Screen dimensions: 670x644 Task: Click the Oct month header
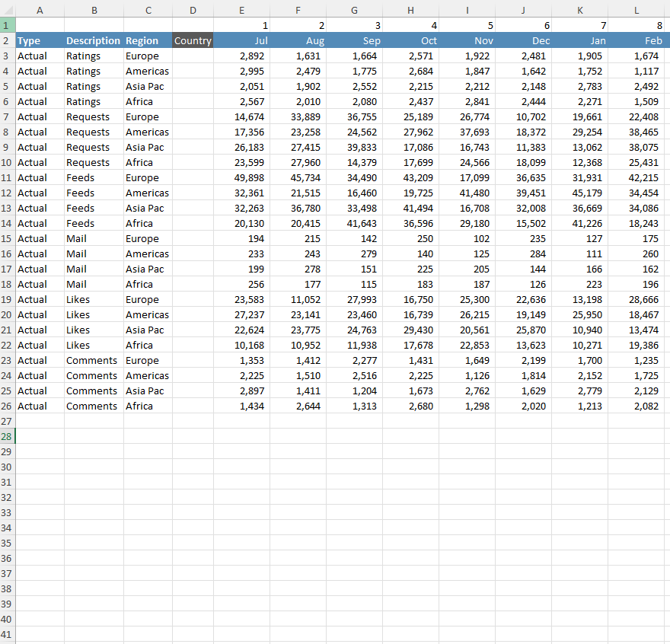410,40
